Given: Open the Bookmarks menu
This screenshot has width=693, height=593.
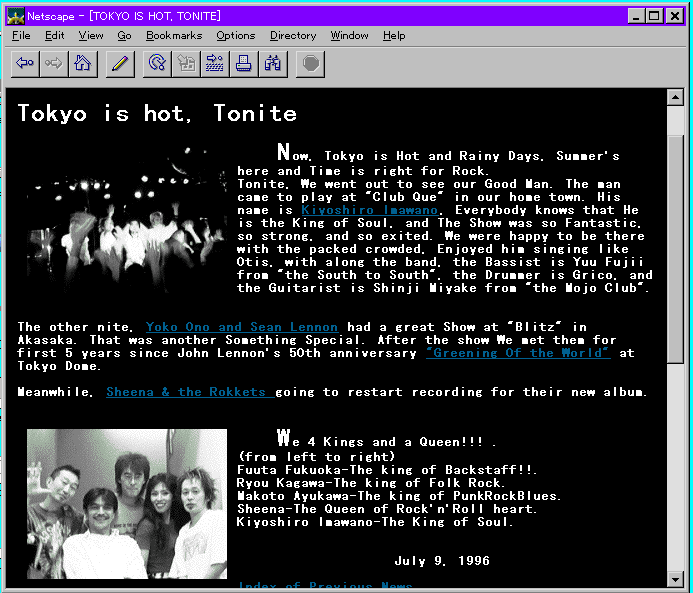Looking at the screenshot, I should [174, 36].
